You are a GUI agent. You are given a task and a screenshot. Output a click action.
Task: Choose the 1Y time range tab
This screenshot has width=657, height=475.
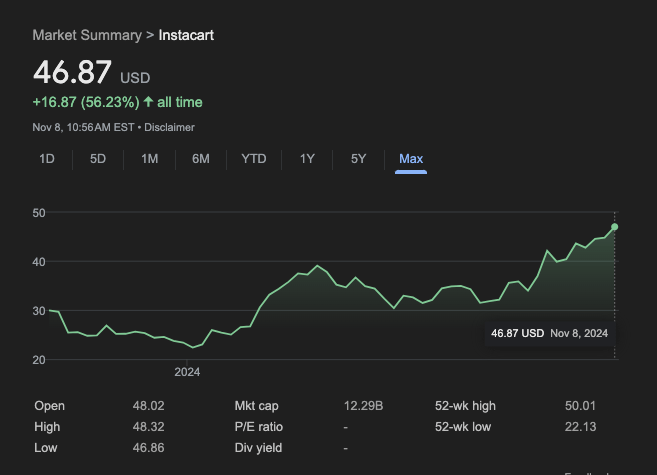(307, 159)
